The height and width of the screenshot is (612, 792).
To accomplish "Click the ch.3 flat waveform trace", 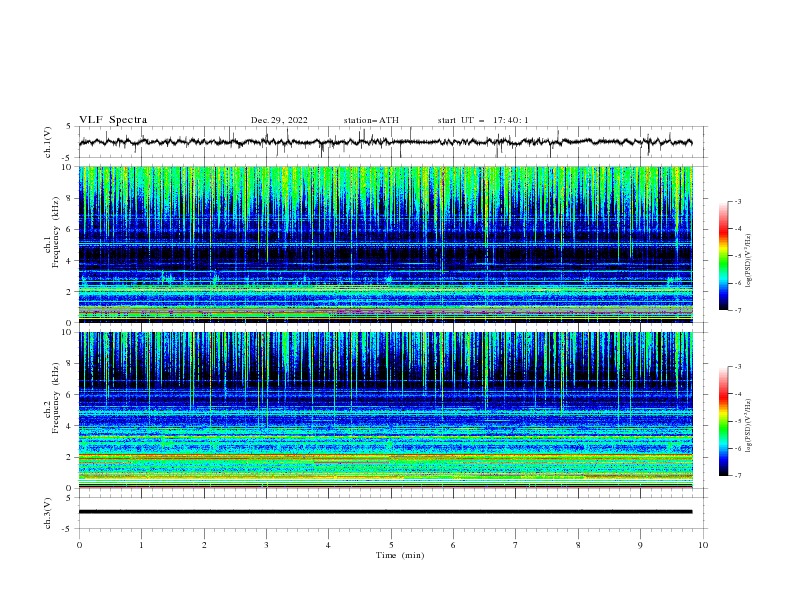I will click(385, 512).
